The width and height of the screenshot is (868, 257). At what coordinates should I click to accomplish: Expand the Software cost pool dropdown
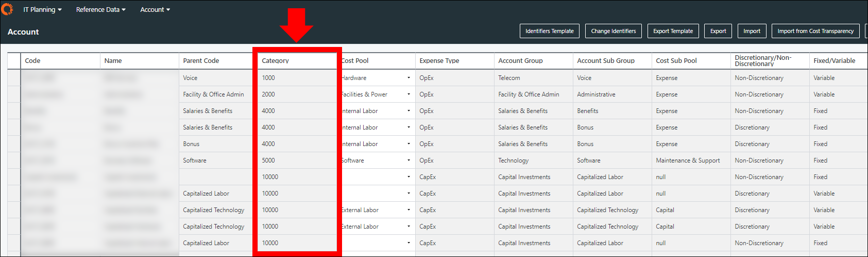point(409,160)
